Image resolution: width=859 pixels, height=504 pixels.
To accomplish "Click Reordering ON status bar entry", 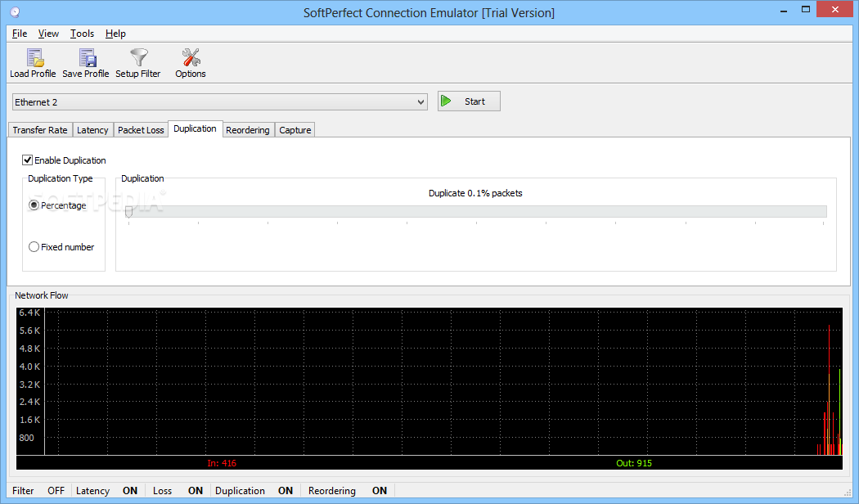I will [x=348, y=490].
